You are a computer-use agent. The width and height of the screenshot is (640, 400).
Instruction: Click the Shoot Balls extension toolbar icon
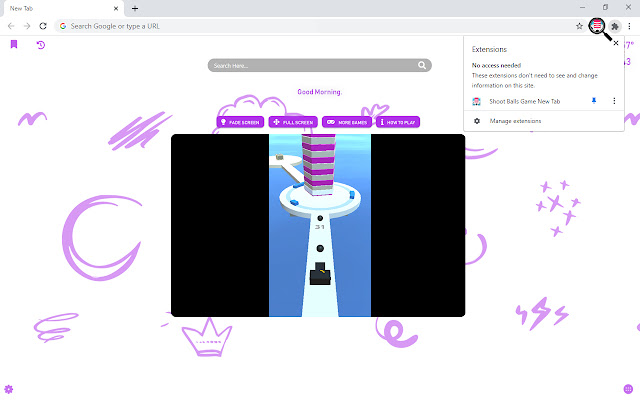coord(597,26)
